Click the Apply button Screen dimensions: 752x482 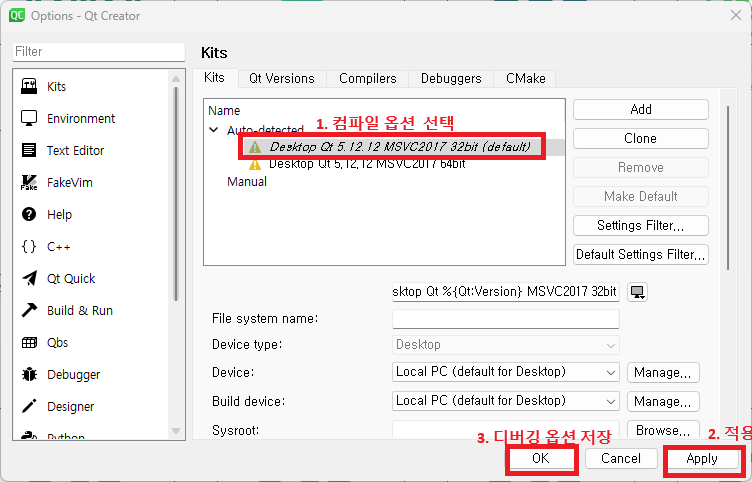click(702, 458)
